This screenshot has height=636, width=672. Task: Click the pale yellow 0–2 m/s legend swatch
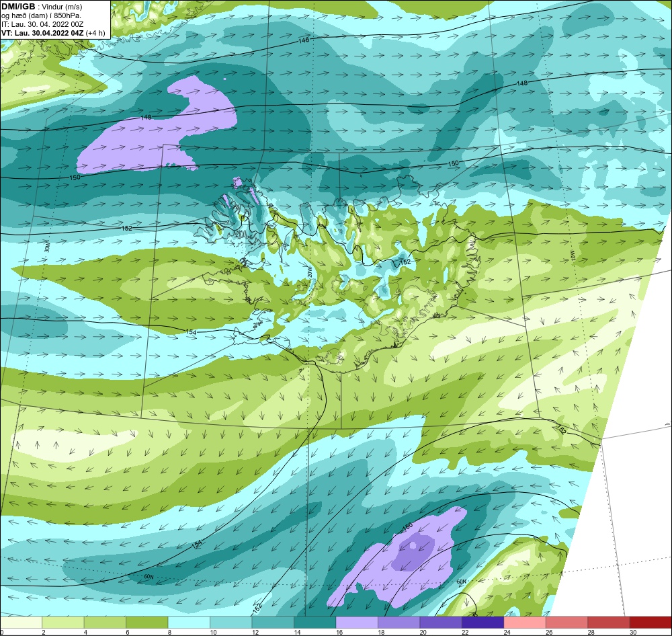point(22,623)
